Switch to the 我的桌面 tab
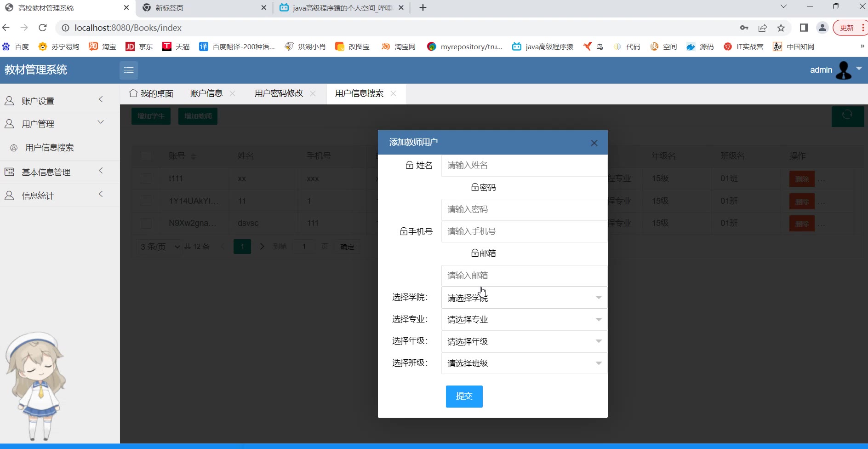The height and width of the screenshot is (449, 868). pyautogui.click(x=151, y=93)
